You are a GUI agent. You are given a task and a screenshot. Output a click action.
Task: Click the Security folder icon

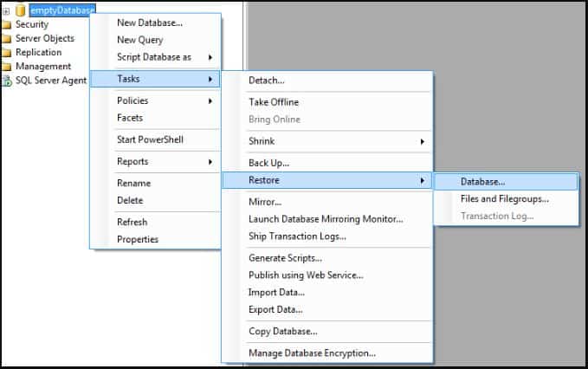(x=6, y=25)
